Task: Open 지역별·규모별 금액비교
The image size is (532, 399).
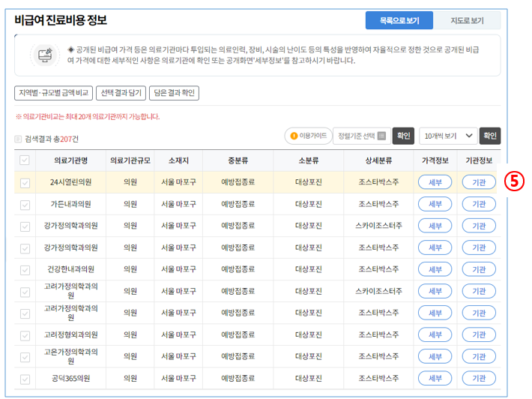Action: pyautogui.click(x=54, y=93)
